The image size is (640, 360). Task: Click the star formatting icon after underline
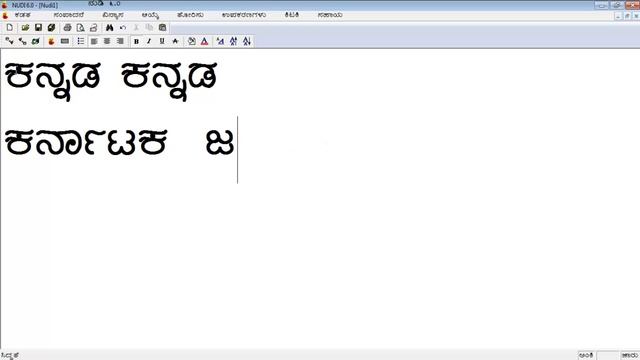(x=175, y=41)
